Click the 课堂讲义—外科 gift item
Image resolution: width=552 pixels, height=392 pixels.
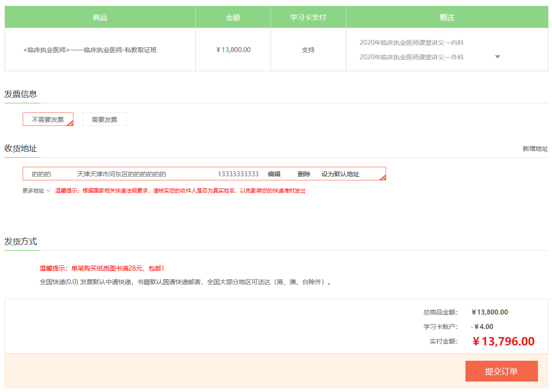tap(412, 57)
